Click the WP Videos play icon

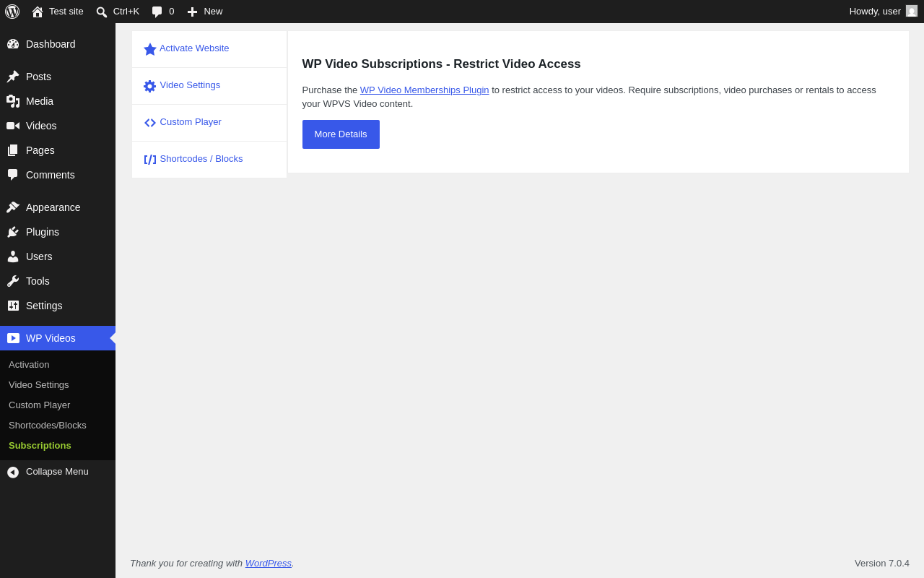(13, 338)
